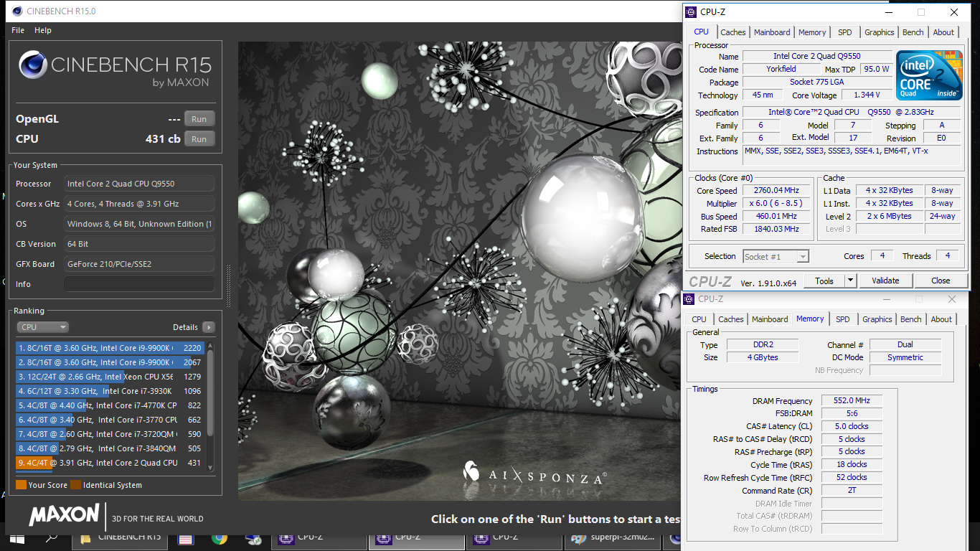The height and width of the screenshot is (551, 980).
Task: Open the Tools dropdown arrow in CPU-Z
Action: [850, 281]
